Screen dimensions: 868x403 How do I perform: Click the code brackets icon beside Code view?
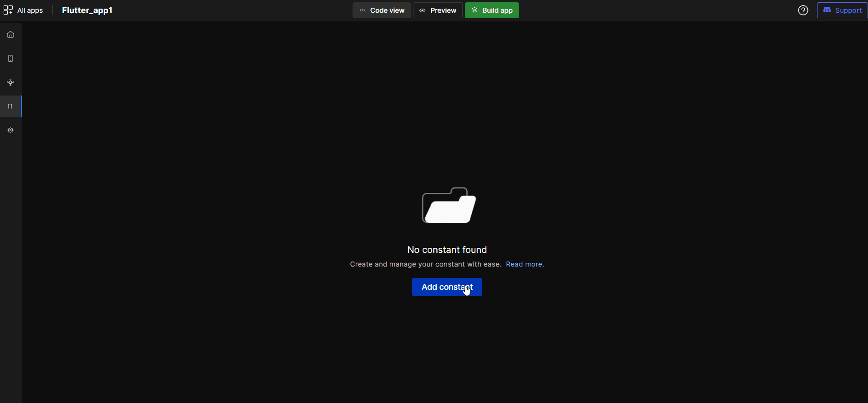tap(363, 10)
